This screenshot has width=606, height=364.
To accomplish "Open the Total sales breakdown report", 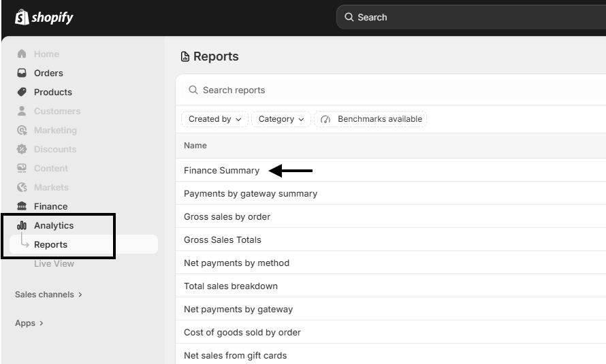I will (230, 286).
